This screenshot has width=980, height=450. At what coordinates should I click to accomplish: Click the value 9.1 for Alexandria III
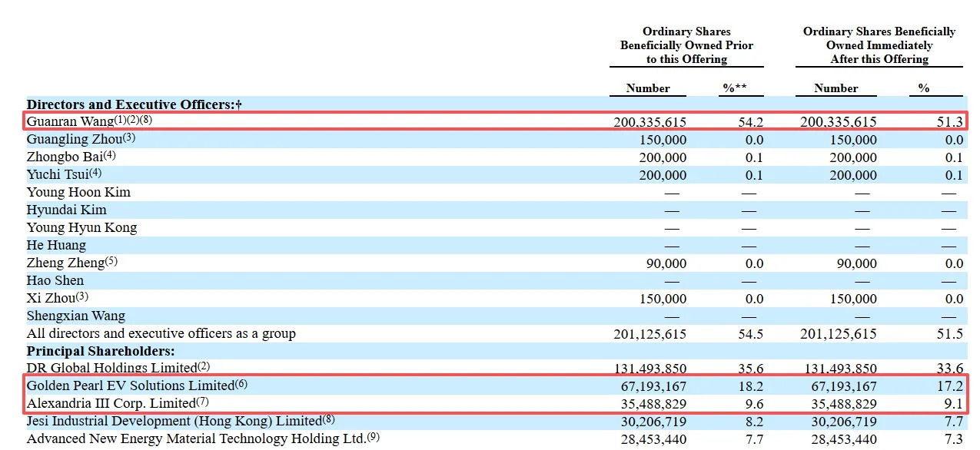[954, 404]
